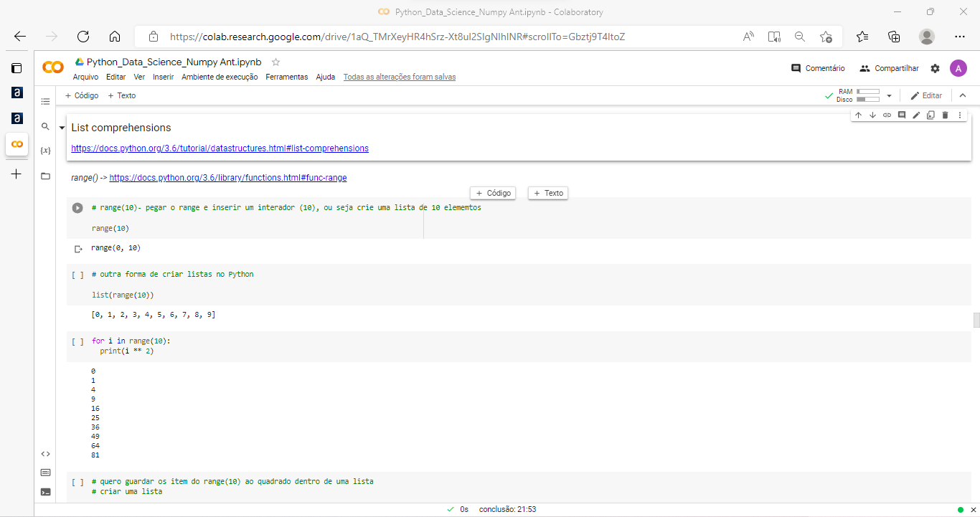Open the account avatar A
This screenshot has height=517, width=980.
[958, 68]
